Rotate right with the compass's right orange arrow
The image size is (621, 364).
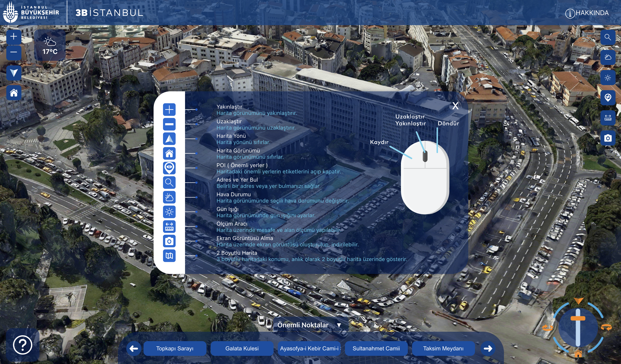[607, 327]
